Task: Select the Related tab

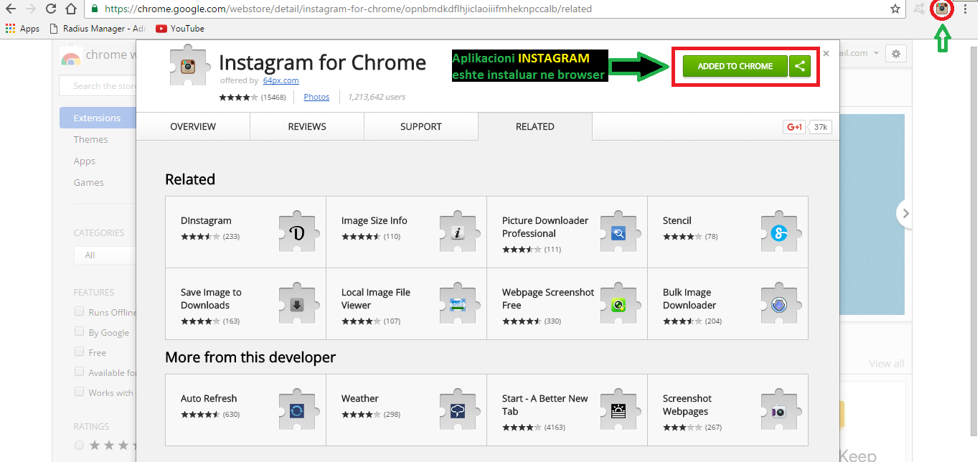Action: (535, 126)
